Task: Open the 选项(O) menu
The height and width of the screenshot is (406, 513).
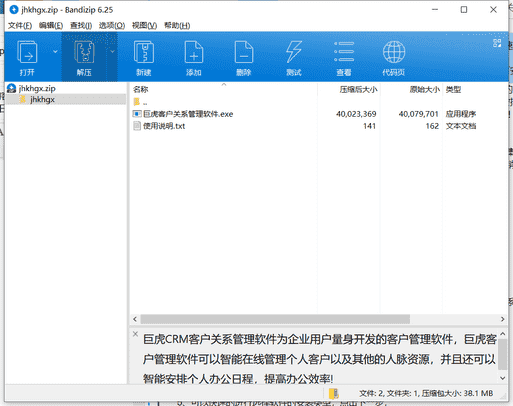Action: coord(112,26)
